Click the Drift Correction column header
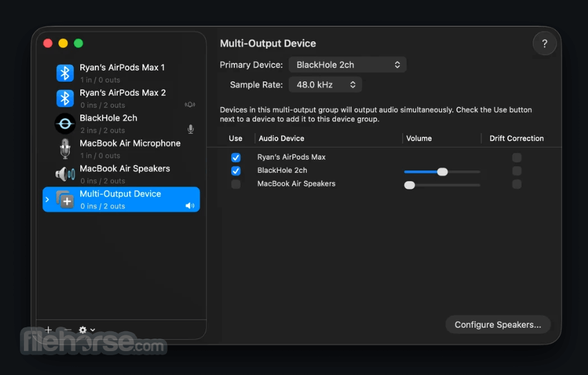 [516, 138]
